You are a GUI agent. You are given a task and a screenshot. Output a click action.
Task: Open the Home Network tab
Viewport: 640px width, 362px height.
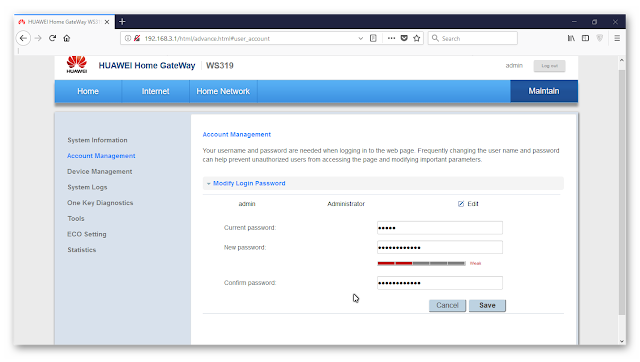pos(223,91)
